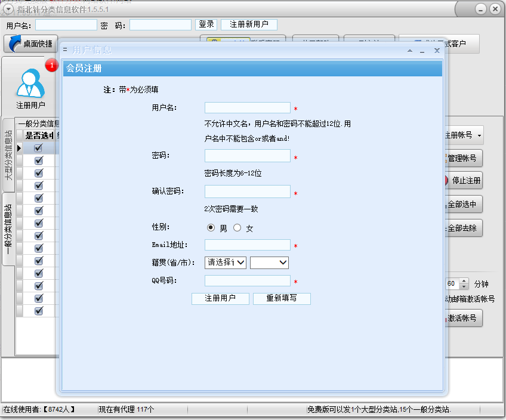Toggle the second row checkbox in list
This screenshot has width=506, height=420.
click(38, 160)
